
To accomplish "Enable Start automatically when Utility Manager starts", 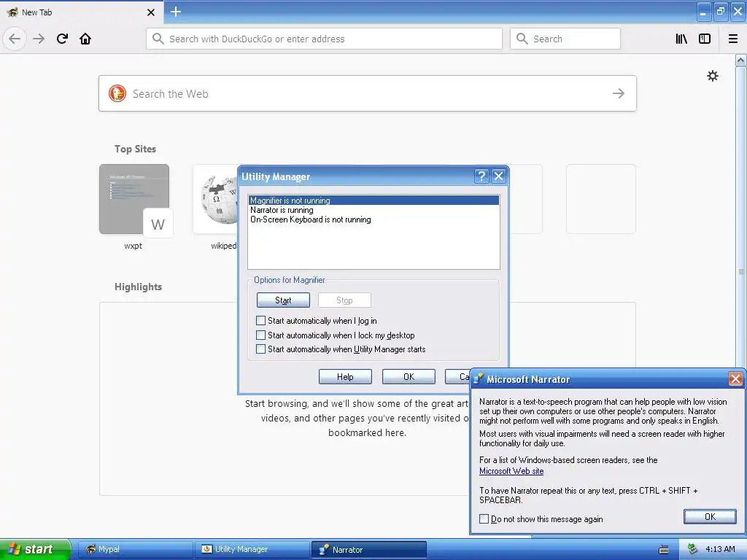I will point(260,349).
